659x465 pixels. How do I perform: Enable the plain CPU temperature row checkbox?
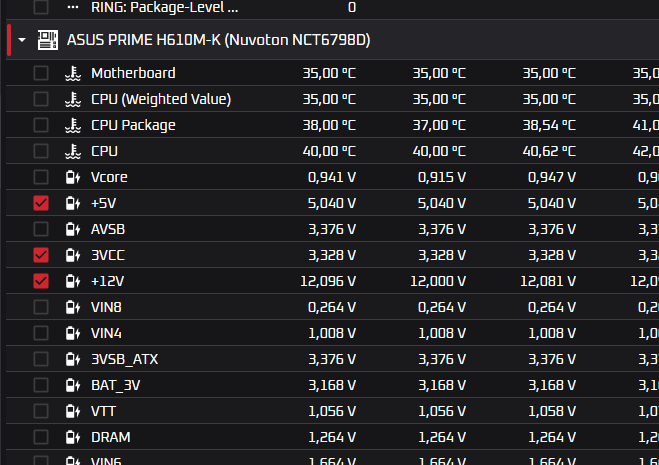(41, 151)
